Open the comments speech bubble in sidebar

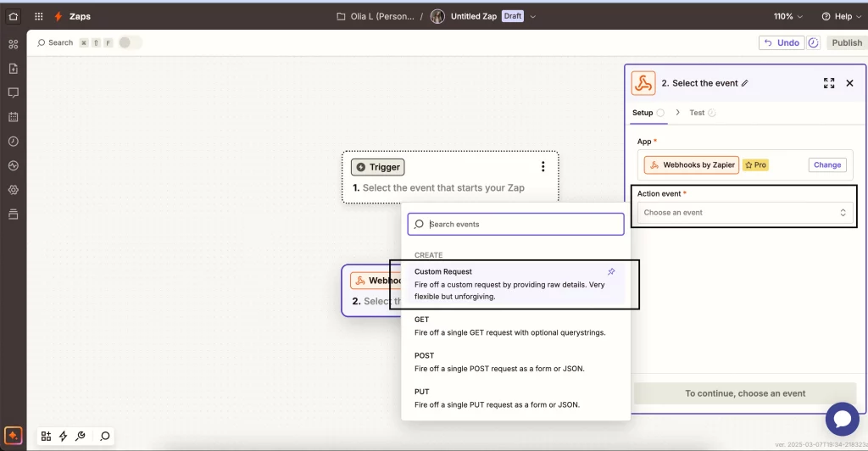14,93
